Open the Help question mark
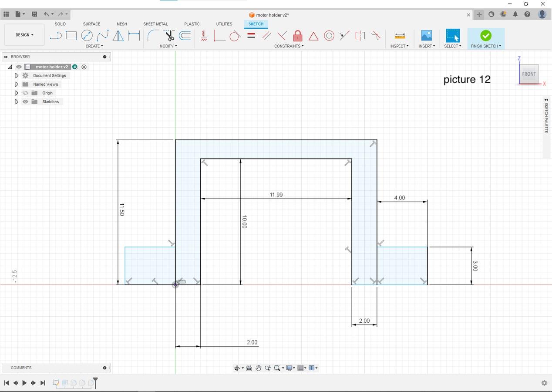Screen dimensions: 552x392 pyautogui.click(x=527, y=14)
